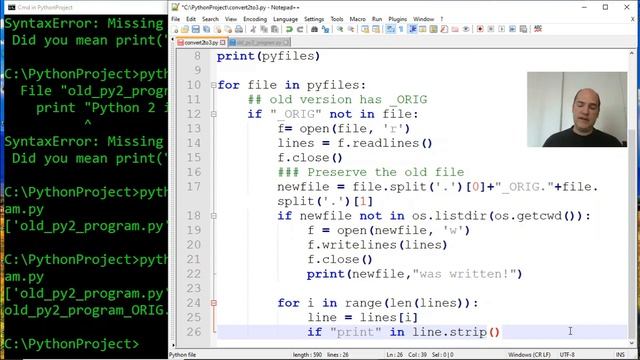Toggle synchronized vertical scrolling
This screenshot has width=640, height=360.
(x=365, y=29)
